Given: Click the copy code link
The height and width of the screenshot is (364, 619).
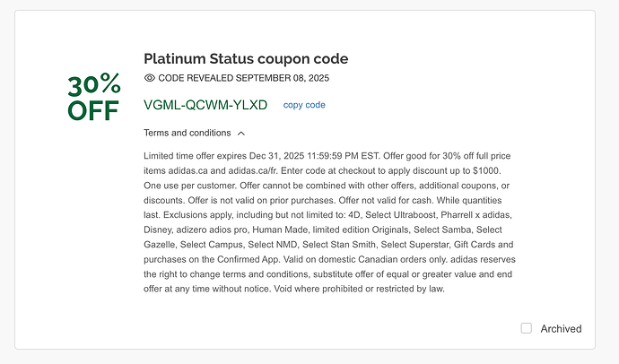Looking at the screenshot, I should [x=304, y=105].
